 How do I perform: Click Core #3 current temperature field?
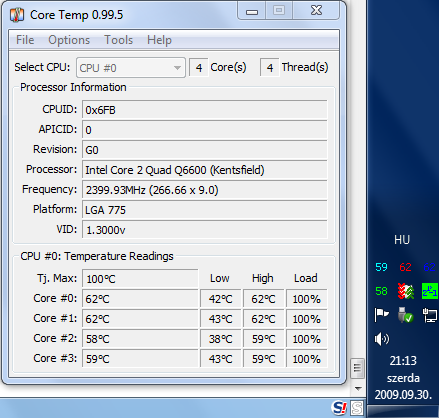point(140,358)
